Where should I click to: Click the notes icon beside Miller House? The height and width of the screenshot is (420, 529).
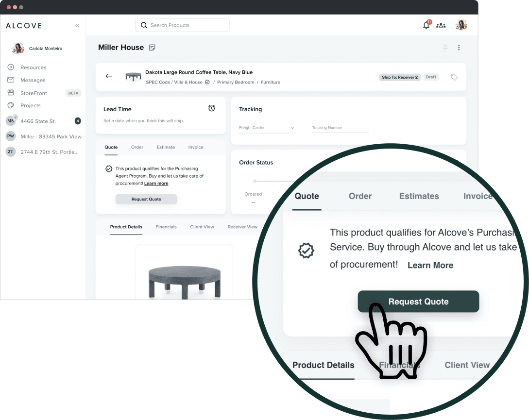(x=152, y=48)
